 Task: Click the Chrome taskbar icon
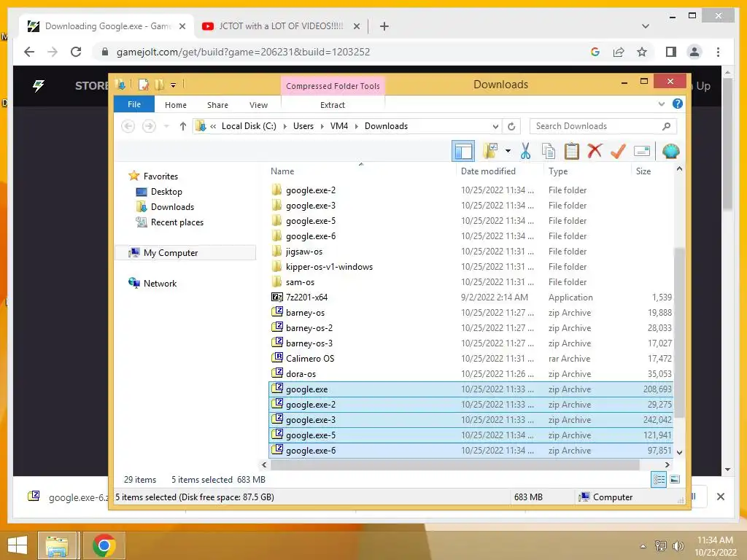point(104,545)
